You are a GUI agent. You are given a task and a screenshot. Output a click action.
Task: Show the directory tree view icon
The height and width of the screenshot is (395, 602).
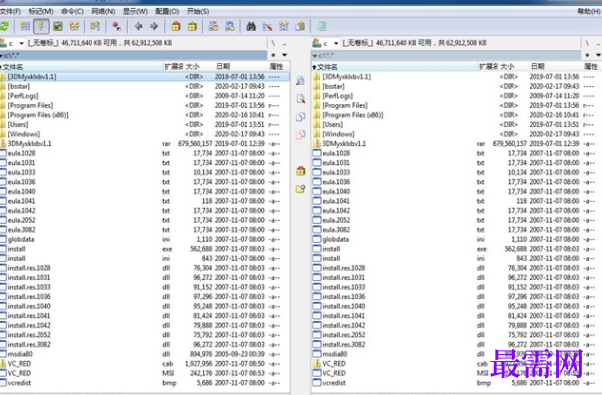[x=74, y=26]
